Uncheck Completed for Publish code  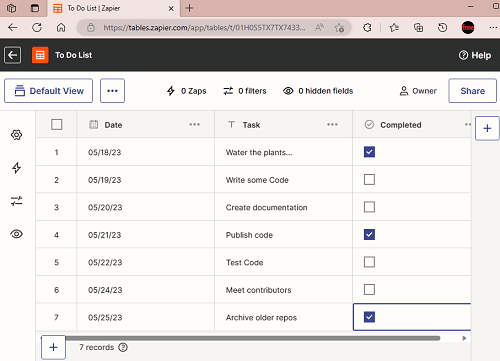coord(369,235)
